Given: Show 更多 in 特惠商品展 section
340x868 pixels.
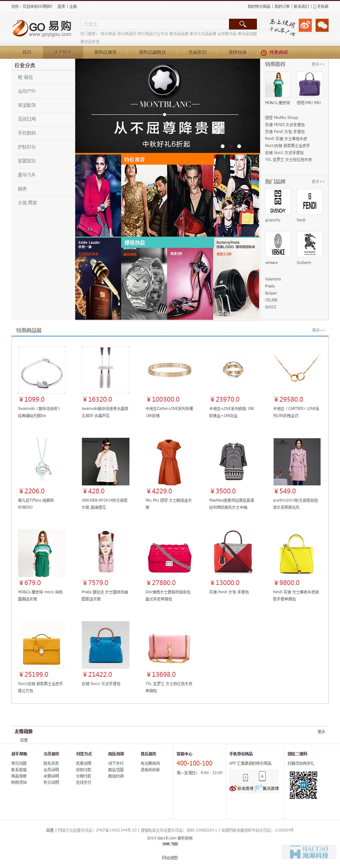Looking at the screenshot, I should (x=319, y=330).
